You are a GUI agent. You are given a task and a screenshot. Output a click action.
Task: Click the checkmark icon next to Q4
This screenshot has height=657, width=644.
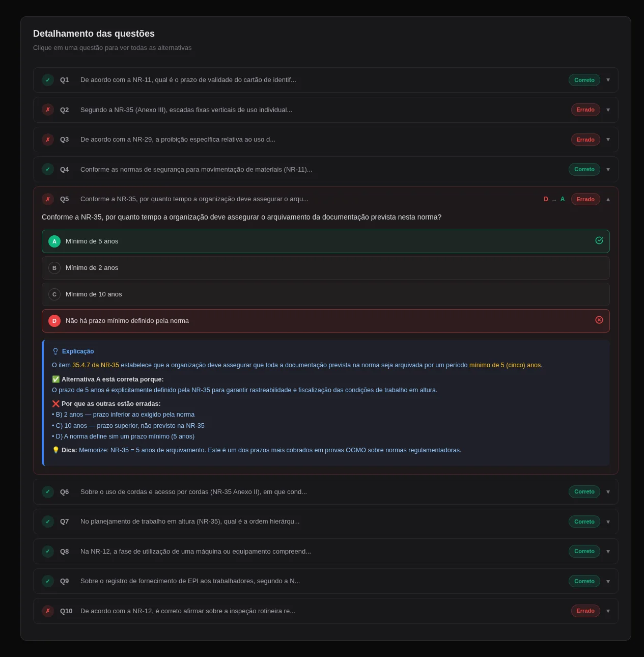pyautogui.click(x=48, y=169)
